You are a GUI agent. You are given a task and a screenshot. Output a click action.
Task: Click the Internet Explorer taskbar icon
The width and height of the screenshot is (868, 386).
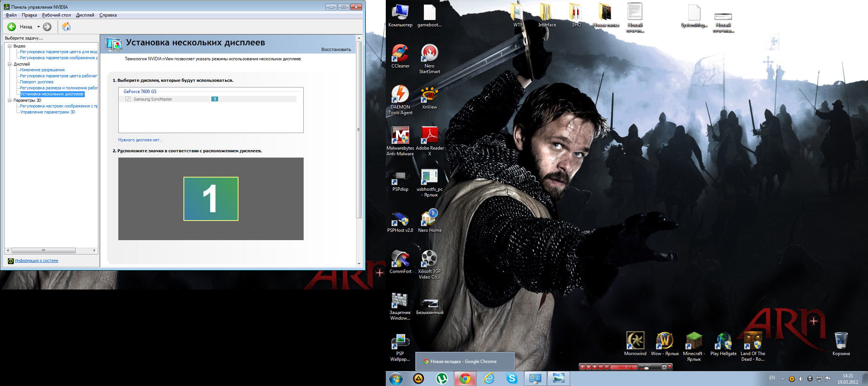point(489,378)
